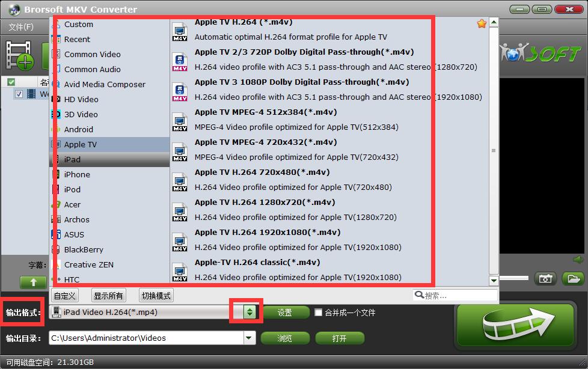588x369 pixels.
Task: Click the 搜索 search input field
Action: pyautogui.click(x=457, y=294)
